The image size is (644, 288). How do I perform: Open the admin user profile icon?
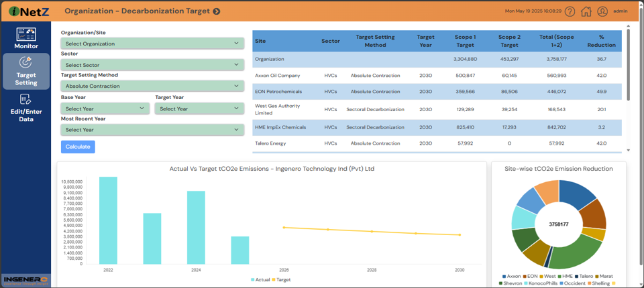point(602,11)
